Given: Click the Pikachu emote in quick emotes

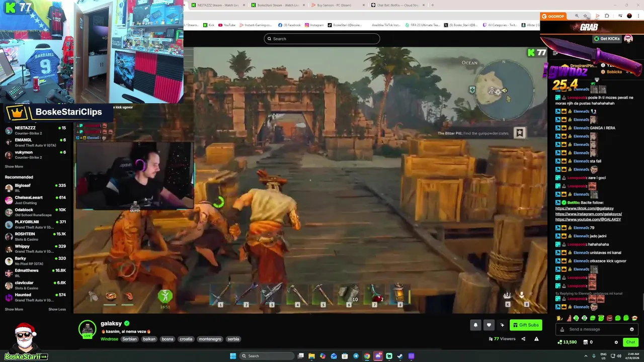Looking at the screenshot, I should coord(559,318).
